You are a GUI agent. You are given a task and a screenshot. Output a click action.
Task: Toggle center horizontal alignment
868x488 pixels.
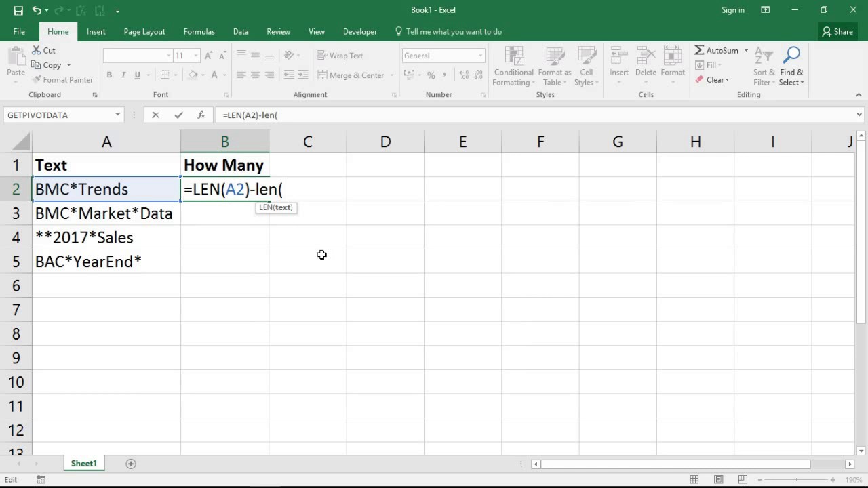[x=256, y=75]
